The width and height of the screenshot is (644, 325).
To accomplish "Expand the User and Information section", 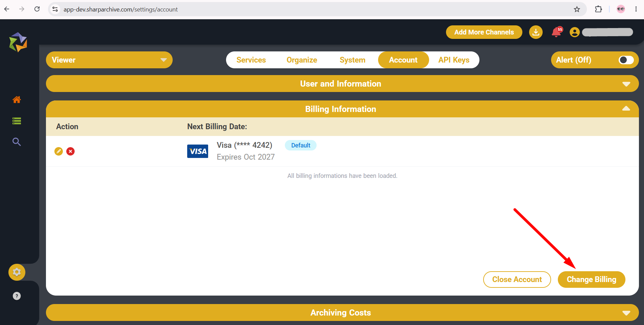I will tap(342, 84).
